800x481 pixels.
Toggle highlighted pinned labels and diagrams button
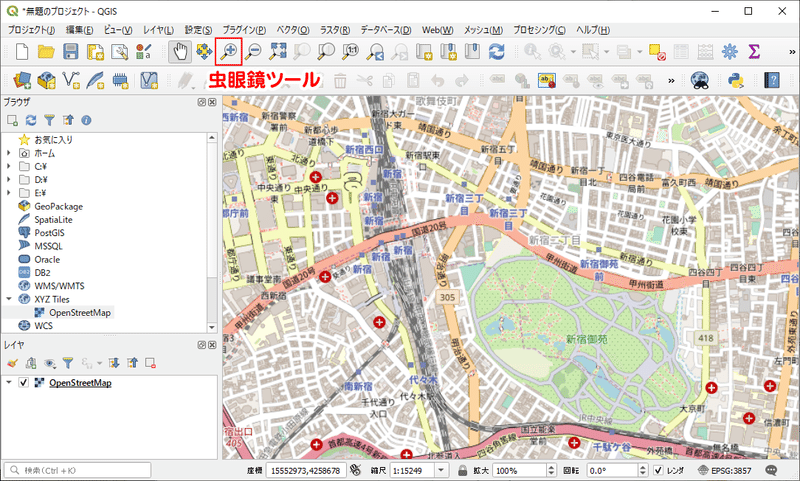pos(546,80)
